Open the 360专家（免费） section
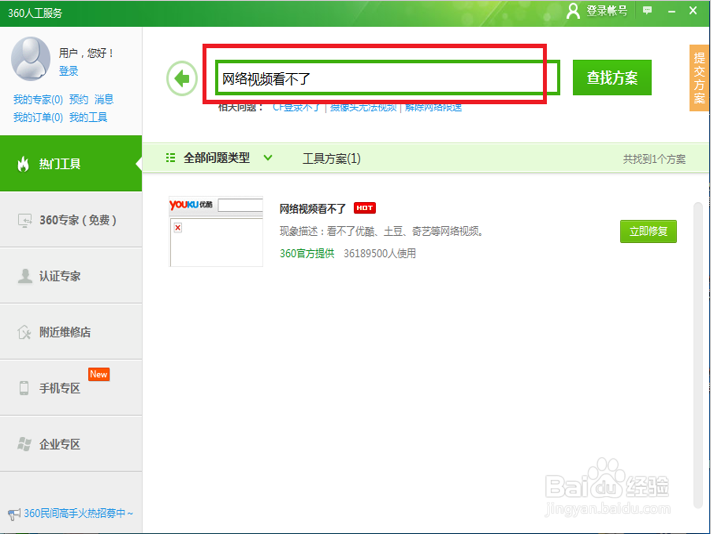The width and height of the screenshot is (711, 534). coord(71,220)
